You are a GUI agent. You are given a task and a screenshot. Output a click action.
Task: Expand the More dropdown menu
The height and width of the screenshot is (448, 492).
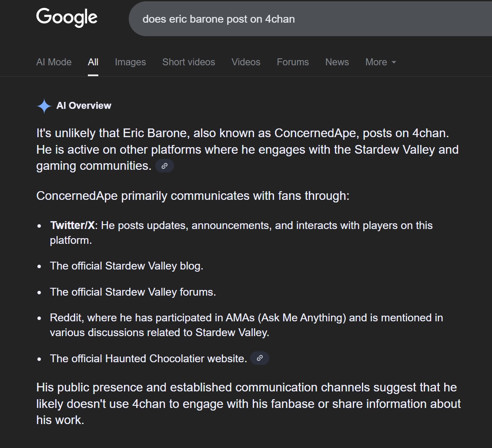(381, 62)
